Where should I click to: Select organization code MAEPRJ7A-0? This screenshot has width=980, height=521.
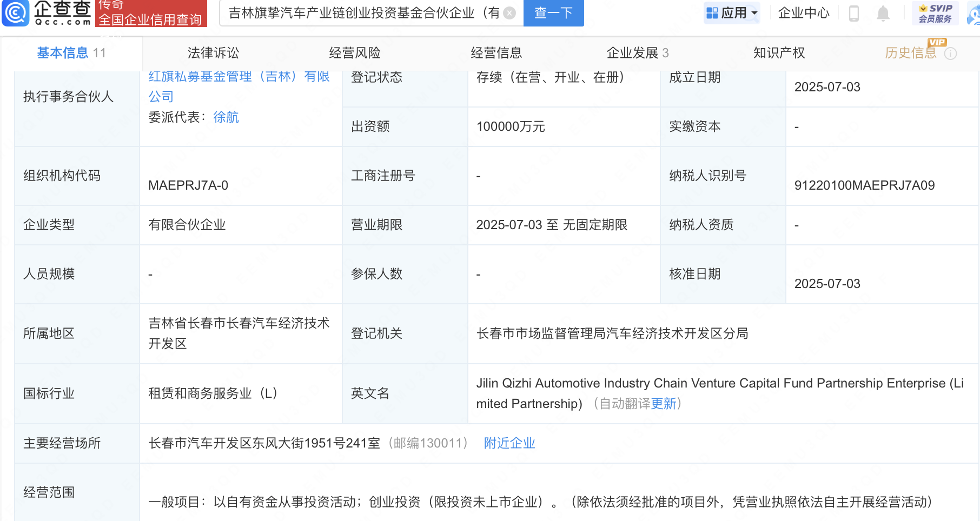click(188, 185)
